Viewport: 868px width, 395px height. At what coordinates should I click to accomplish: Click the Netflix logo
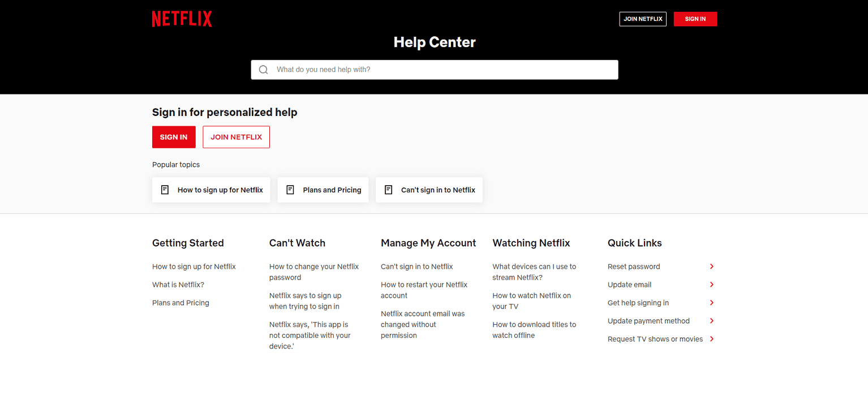tap(182, 19)
